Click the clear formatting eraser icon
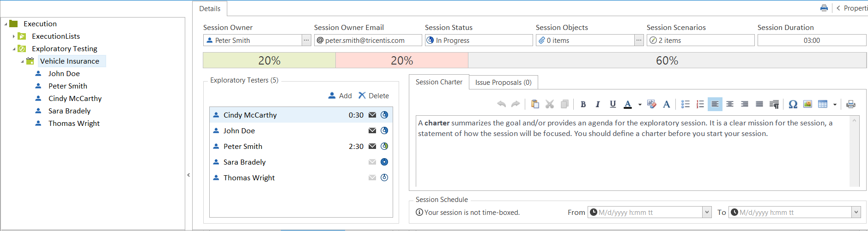The image size is (868, 231). click(x=652, y=104)
